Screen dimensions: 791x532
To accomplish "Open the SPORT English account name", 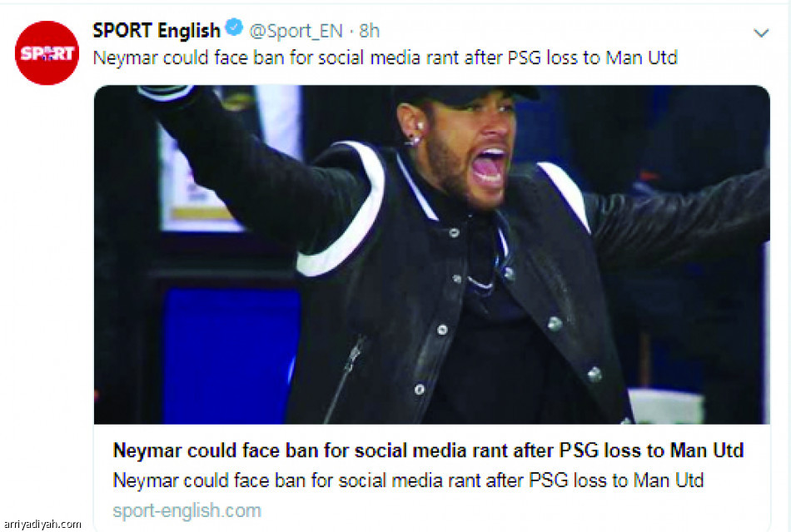I will pos(156,30).
